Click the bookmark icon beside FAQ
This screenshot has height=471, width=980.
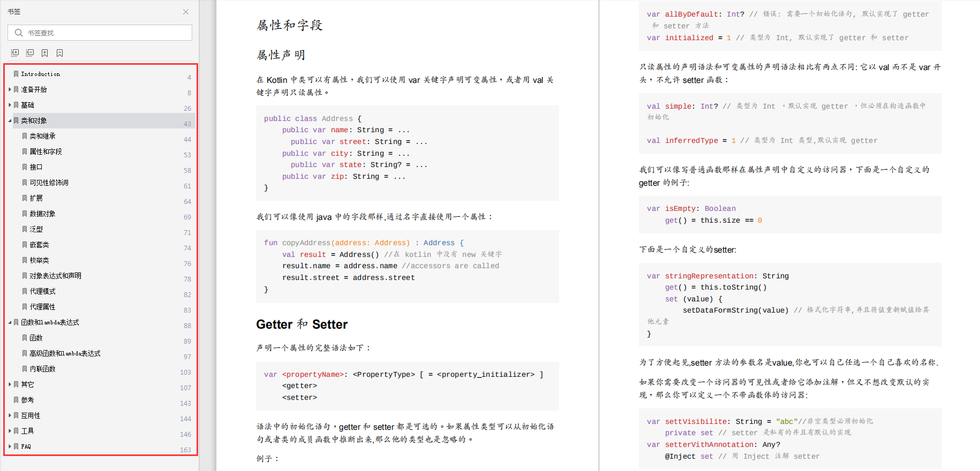(16, 446)
